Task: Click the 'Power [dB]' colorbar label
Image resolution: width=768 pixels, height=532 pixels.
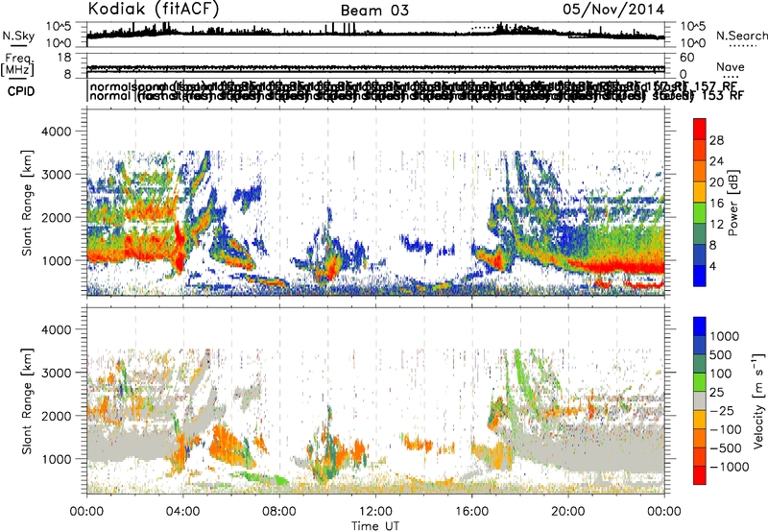Action: coord(733,203)
